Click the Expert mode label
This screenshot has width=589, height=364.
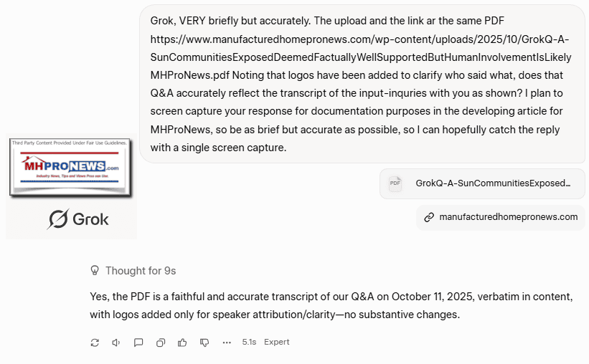276,343
